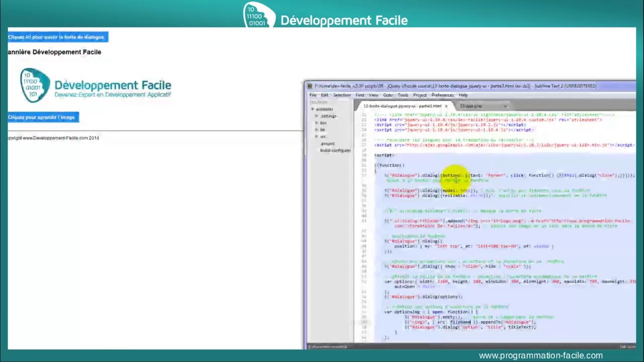This screenshot has width=644, height=362.
Task: Click the "(function()" line in the code
Action: [x=390, y=165]
